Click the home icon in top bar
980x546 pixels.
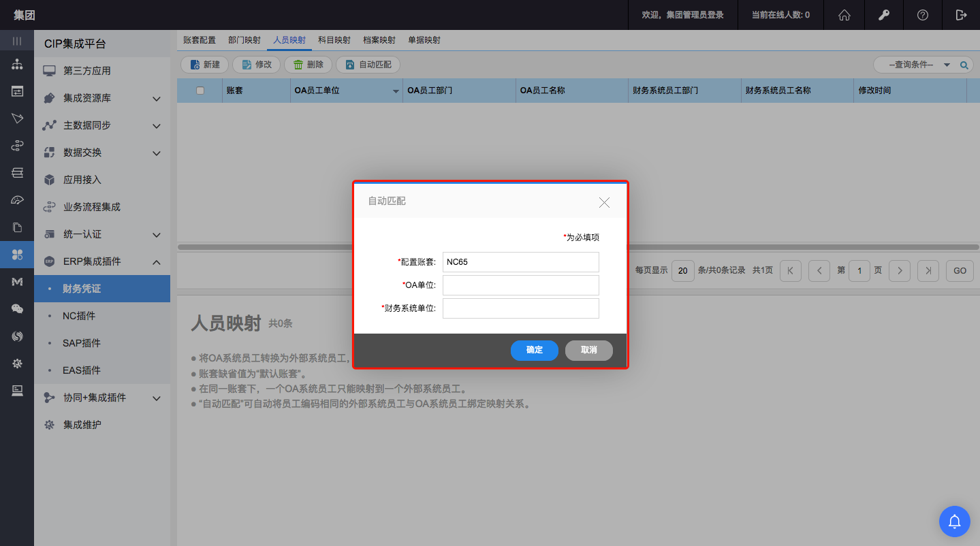844,15
